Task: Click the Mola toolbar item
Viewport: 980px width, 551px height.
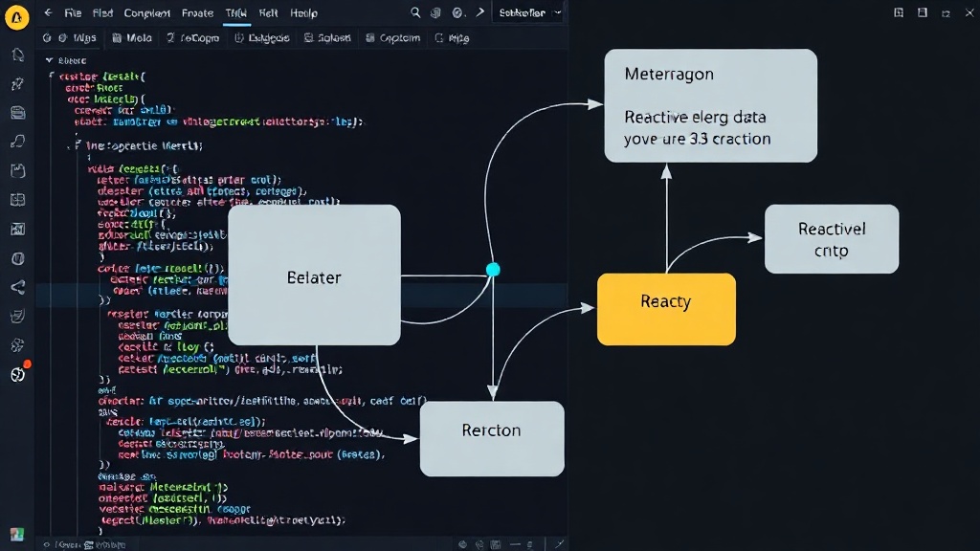Action: pyautogui.click(x=132, y=38)
